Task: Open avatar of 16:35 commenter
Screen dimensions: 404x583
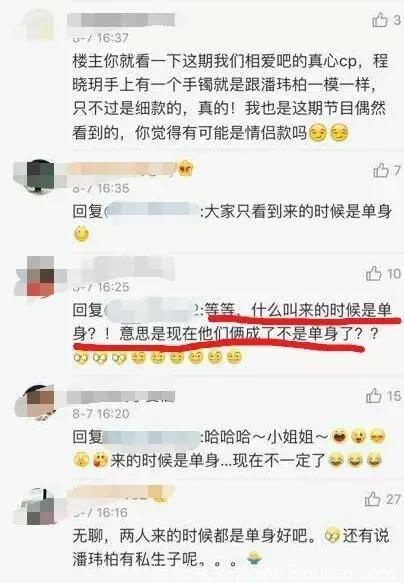Action: pyautogui.click(x=34, y=177)
